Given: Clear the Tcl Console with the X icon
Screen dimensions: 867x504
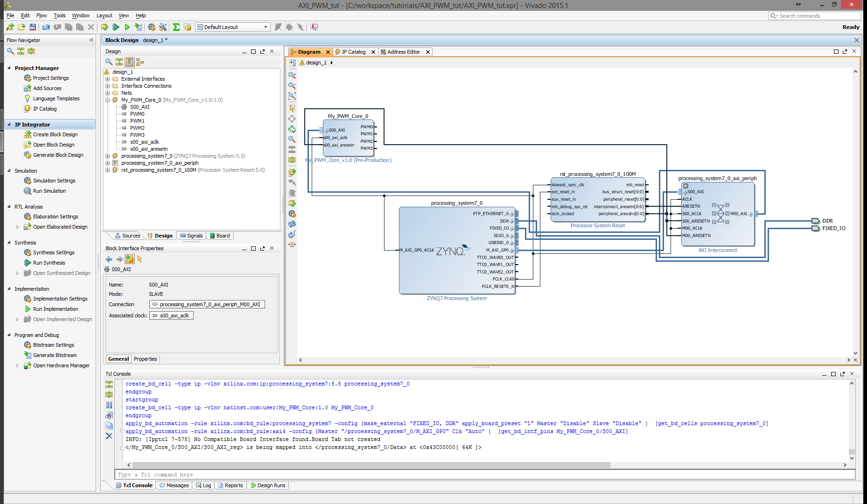Looking at the screenshot, I should point(109,436).
